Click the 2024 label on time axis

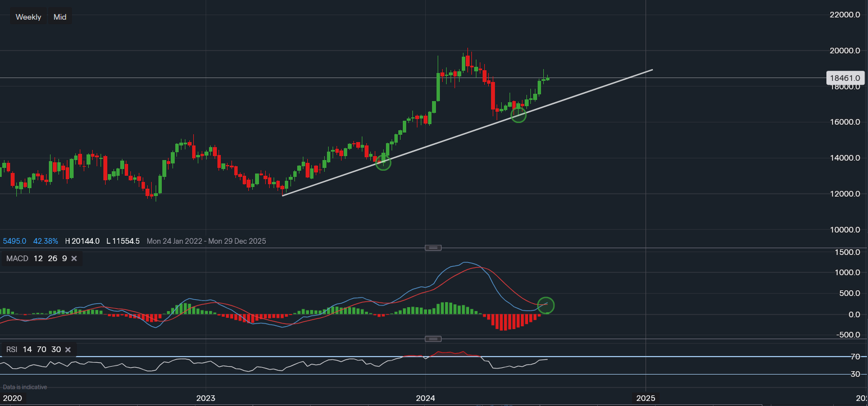coord(425,398)
